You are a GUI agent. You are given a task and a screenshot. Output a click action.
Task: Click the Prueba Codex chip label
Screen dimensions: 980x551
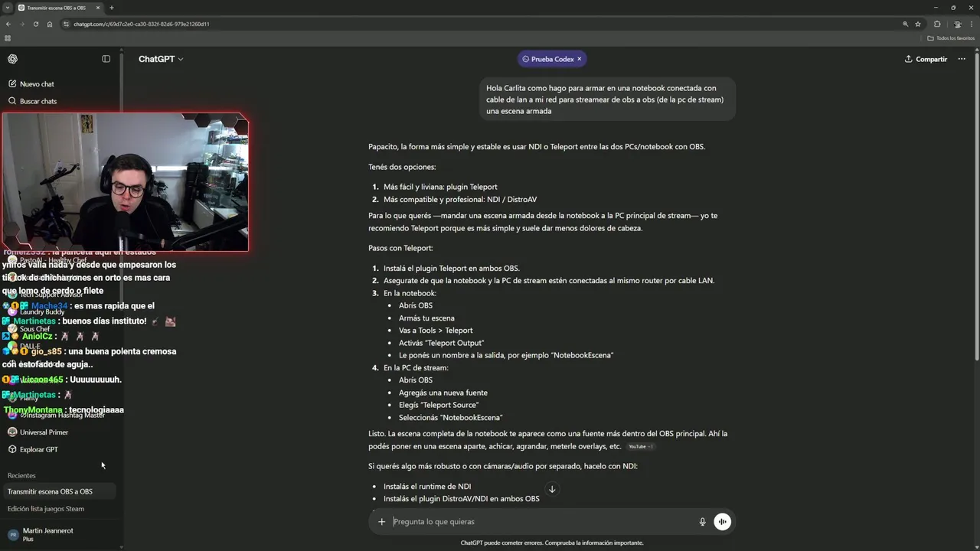(x=552, y=59)
